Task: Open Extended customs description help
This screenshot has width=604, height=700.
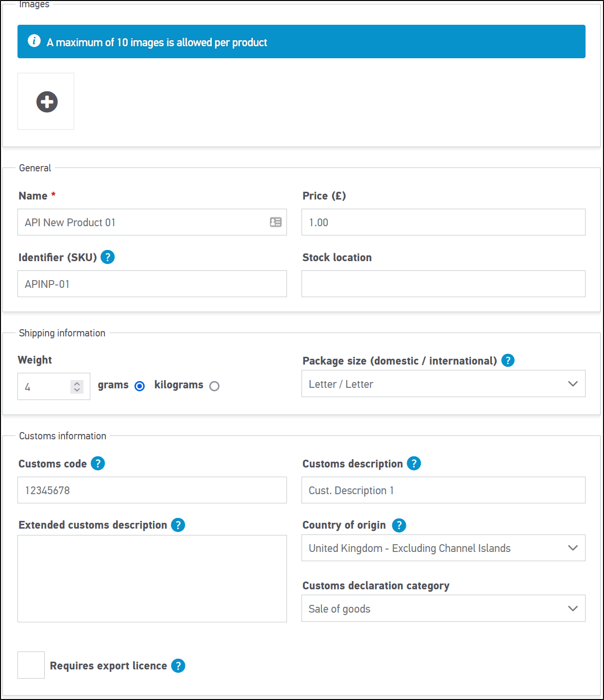Action: 178,525
